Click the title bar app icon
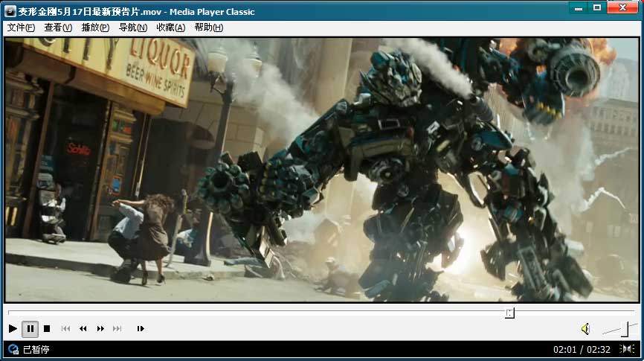 coord(10,11)
